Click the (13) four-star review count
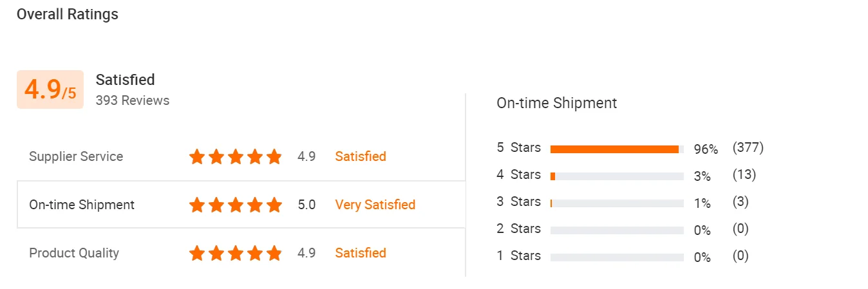 pos(744,174)
